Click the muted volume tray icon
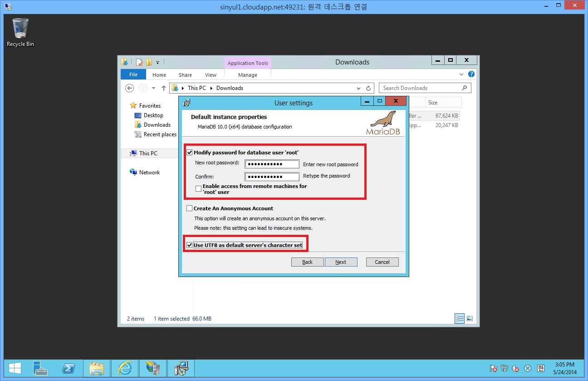Viewport: 588px width, 381px height. click(x=515, y=368)
